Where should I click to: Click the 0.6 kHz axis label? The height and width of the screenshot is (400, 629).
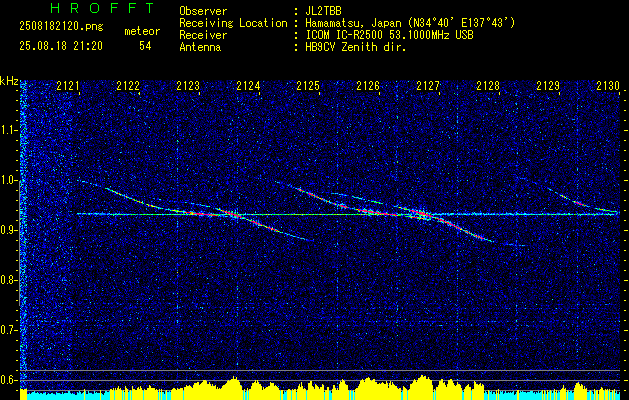click(9, 380)
